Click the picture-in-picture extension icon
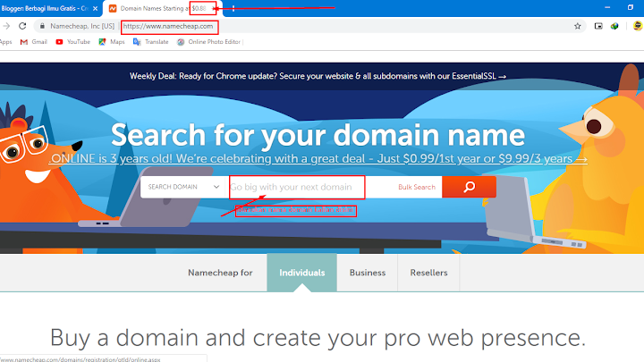Image resolution: width=644 pixels, height=362 pixels. coord(598,26)
